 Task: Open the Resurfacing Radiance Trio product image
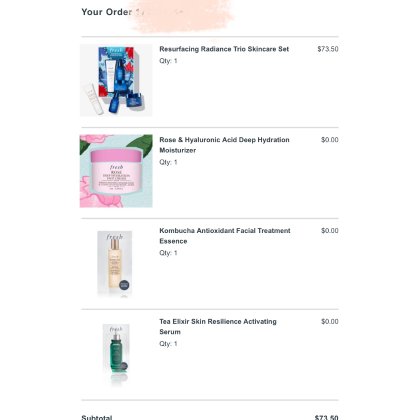coord(116,80)
